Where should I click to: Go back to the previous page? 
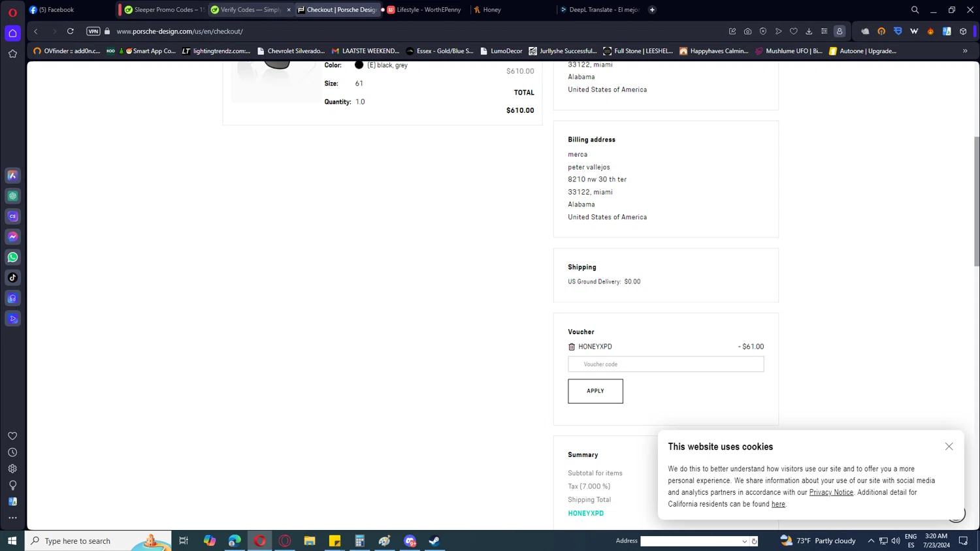point(36,31)
